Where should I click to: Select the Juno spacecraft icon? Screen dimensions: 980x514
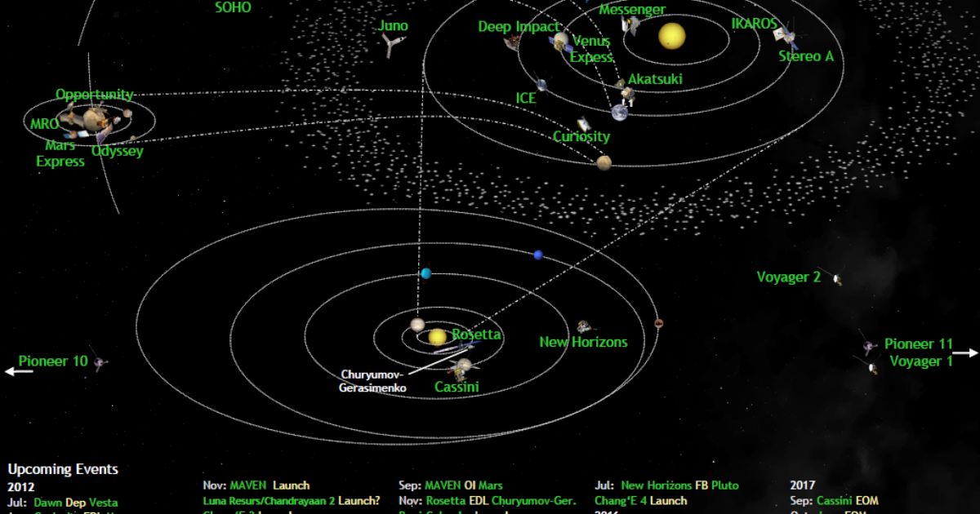point(392,45)
